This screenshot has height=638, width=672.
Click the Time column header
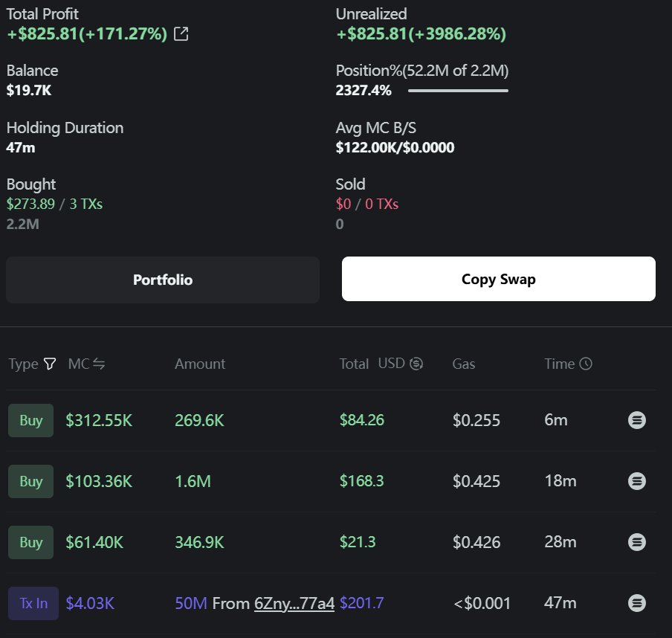(x=559, y=364)
